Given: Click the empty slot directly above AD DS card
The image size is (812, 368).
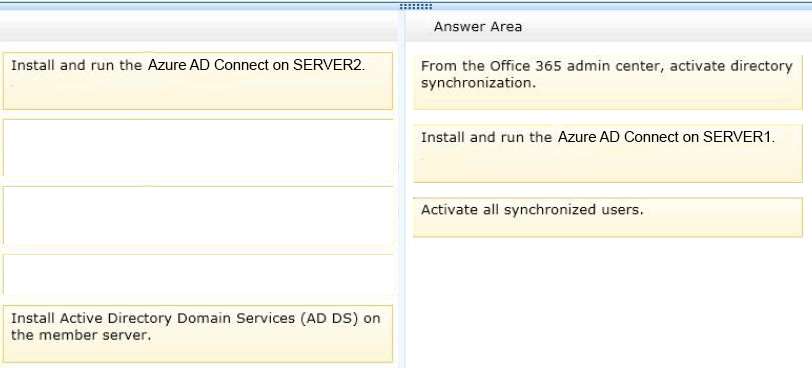Looking at the screenshot, I should (197, 275).
